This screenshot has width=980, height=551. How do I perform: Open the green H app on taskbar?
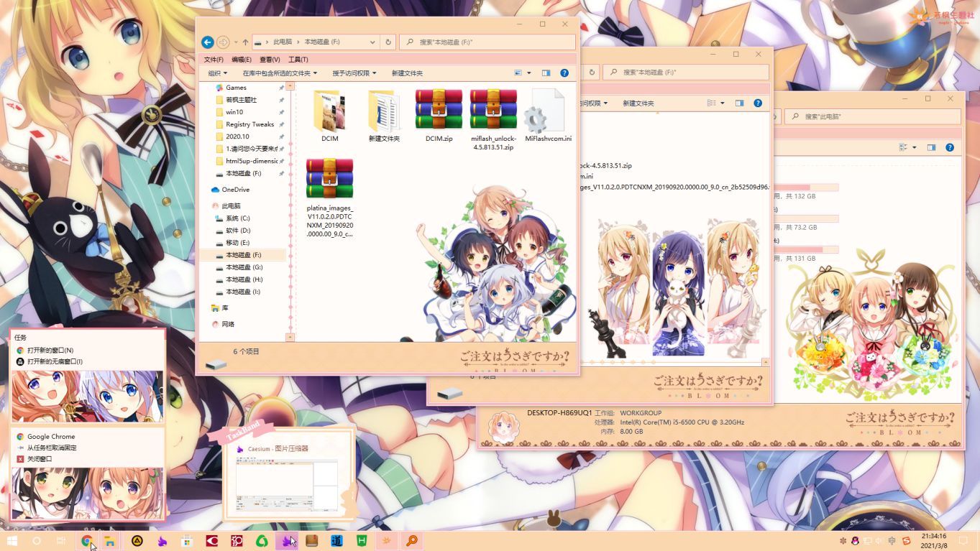coord(363,541)
